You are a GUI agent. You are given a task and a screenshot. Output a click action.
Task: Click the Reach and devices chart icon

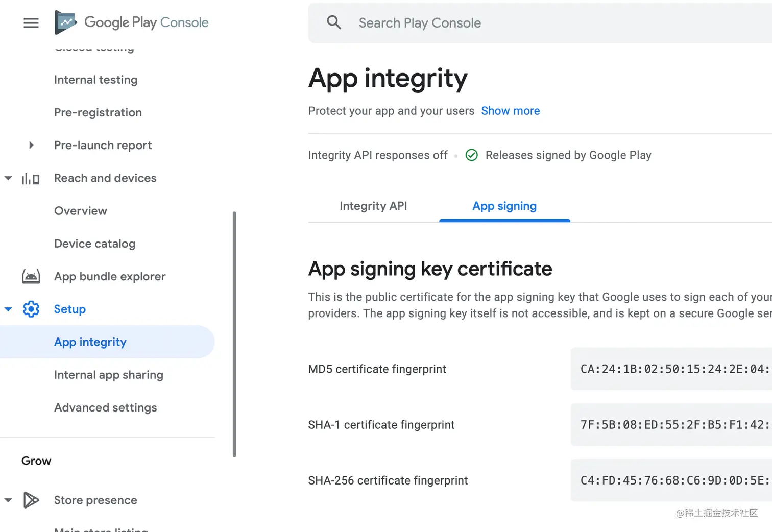pos(31,179)
